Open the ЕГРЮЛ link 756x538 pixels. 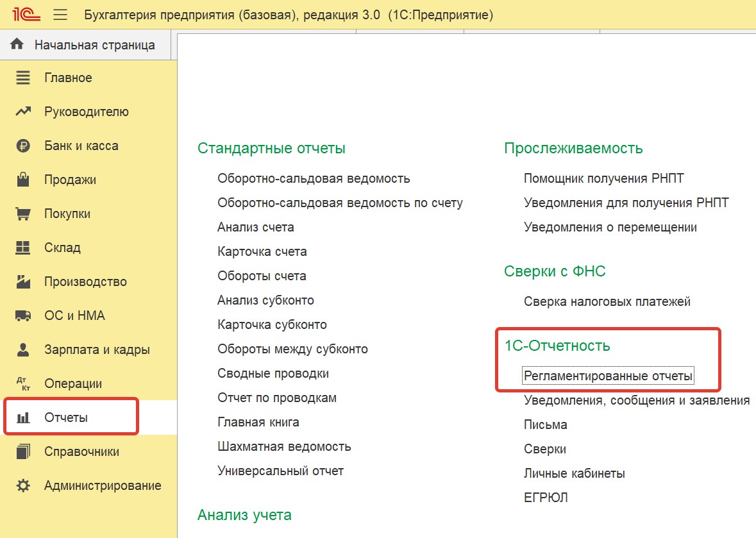click(546, 498)
